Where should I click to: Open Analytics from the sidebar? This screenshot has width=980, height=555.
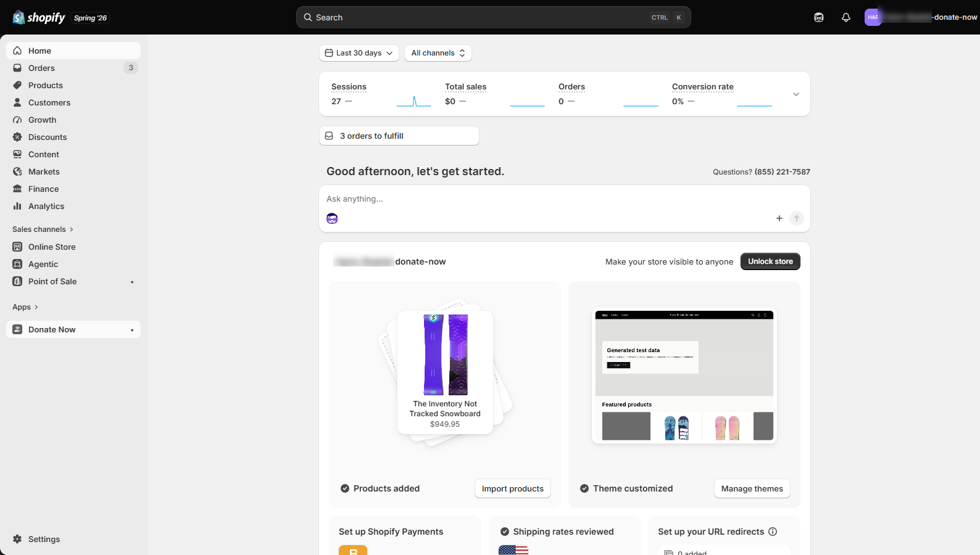tap(73, 206)
